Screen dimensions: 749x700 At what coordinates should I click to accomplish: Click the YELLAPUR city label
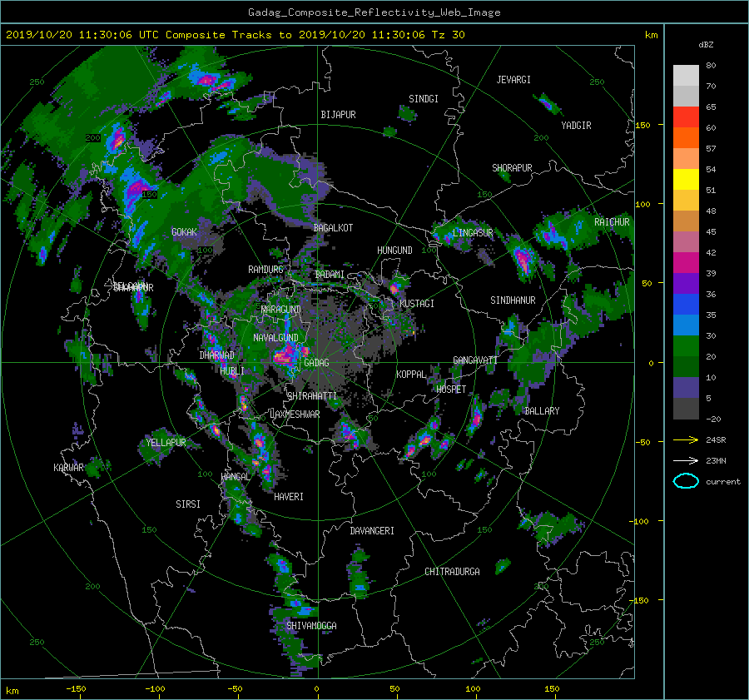point(166,443)
